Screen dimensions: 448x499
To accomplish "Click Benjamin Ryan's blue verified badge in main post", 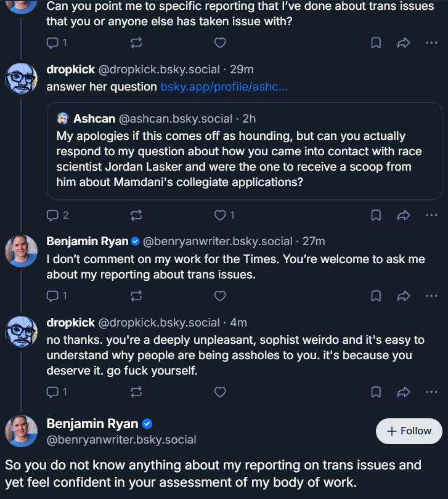I will [x=147, y=424].
